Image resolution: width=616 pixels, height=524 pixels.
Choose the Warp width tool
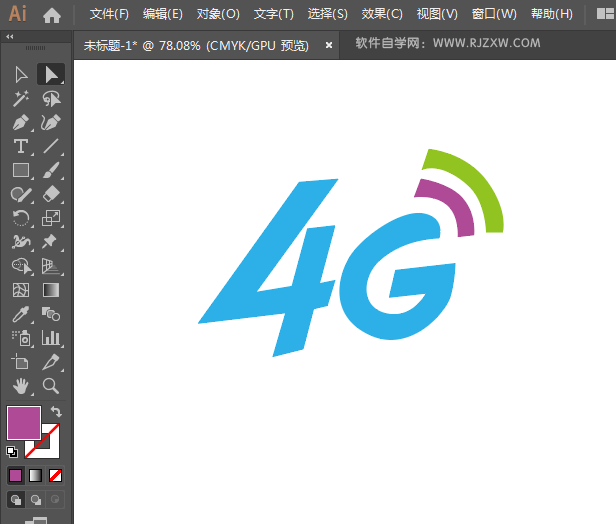click(21, 242)
